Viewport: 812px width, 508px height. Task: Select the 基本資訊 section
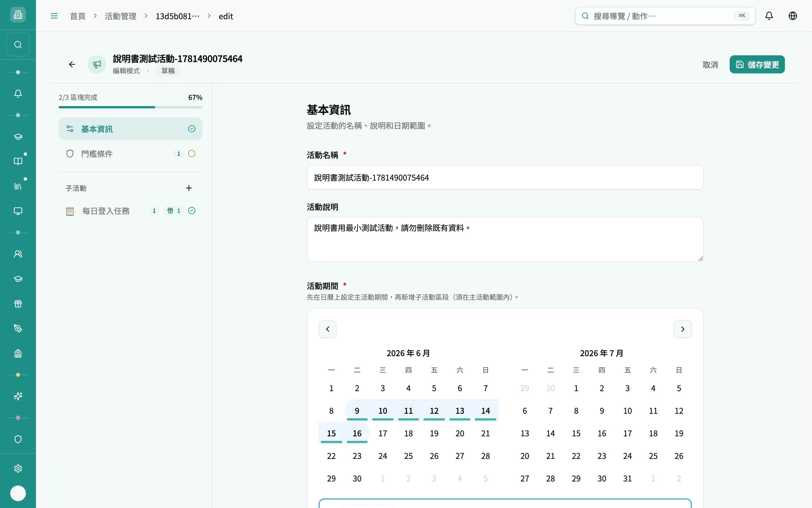[130, 129]
